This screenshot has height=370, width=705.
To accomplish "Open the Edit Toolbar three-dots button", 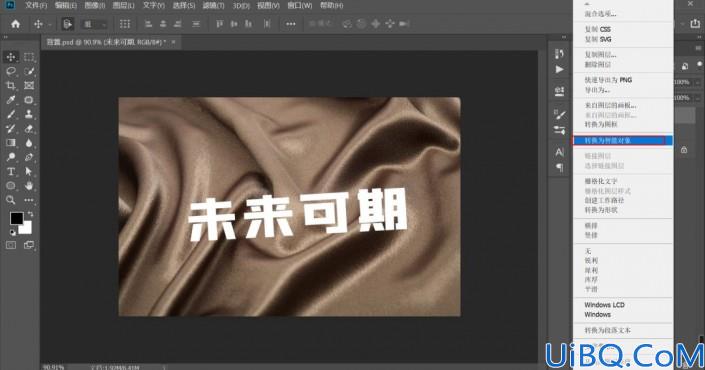I will pyautogui.click(x=29, y=200).
